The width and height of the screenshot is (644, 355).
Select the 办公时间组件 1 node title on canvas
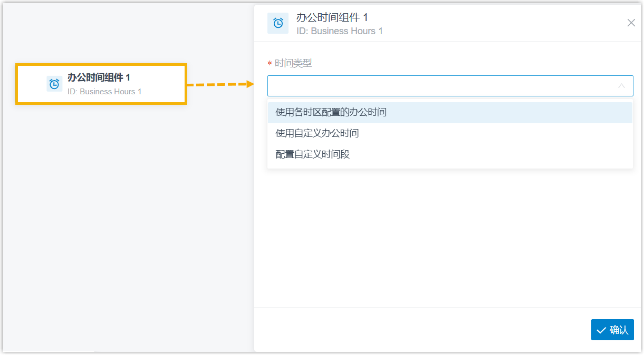[99, 77]
